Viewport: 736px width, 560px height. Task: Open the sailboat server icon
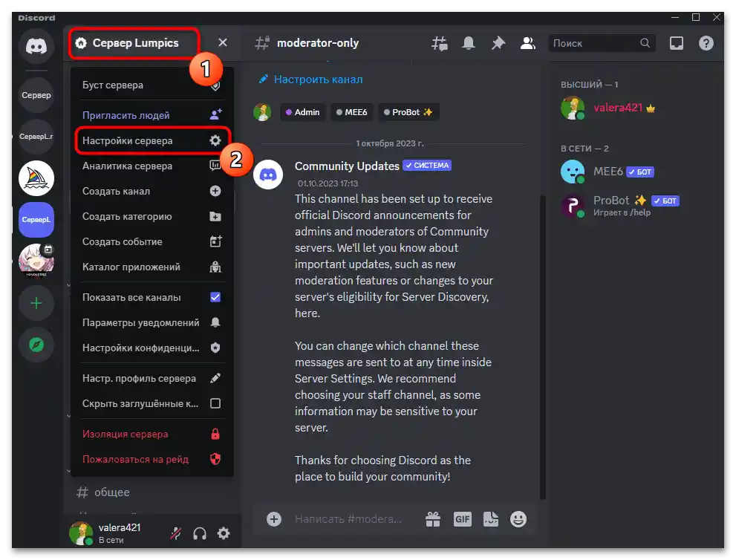(x=36, y=178)
